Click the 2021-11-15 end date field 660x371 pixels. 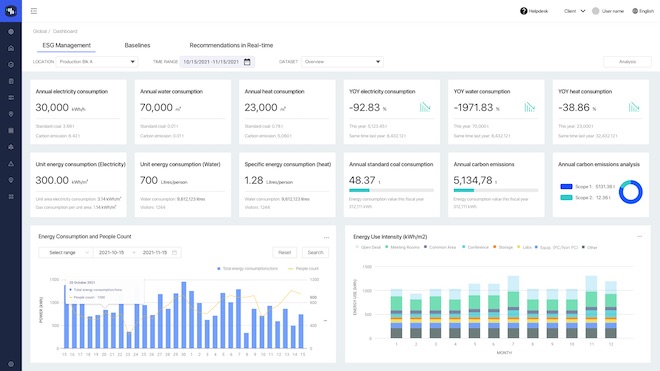(155, 253)
